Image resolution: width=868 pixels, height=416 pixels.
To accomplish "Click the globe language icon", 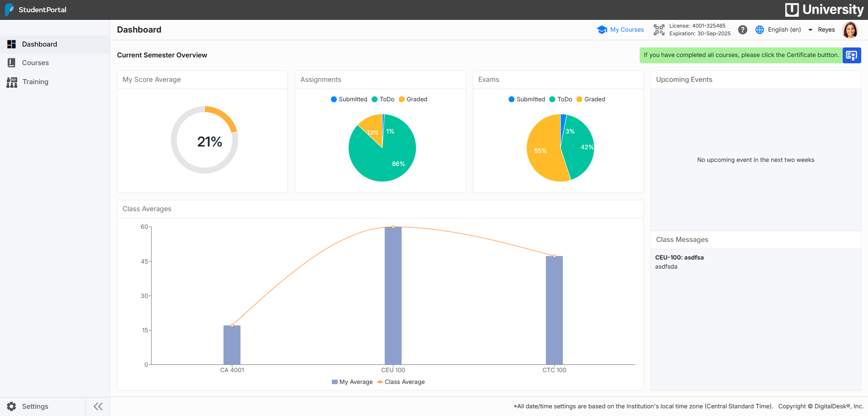I will tap(759, 30).
